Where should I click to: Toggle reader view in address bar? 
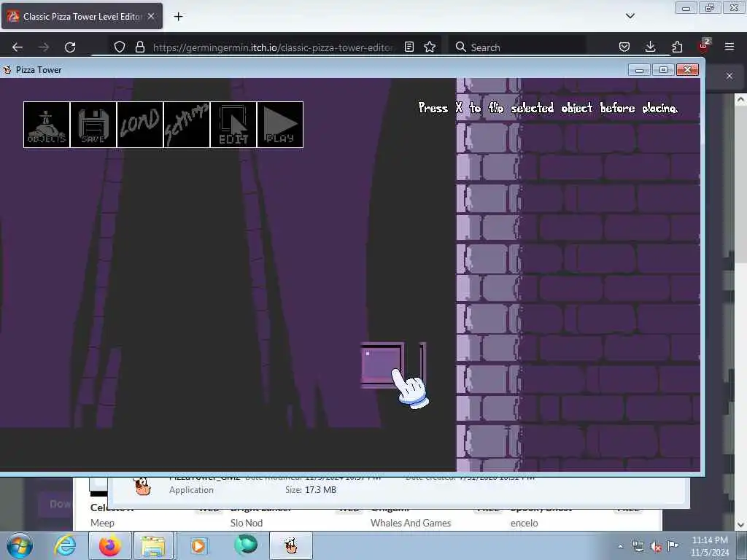[x=409, y=47]
